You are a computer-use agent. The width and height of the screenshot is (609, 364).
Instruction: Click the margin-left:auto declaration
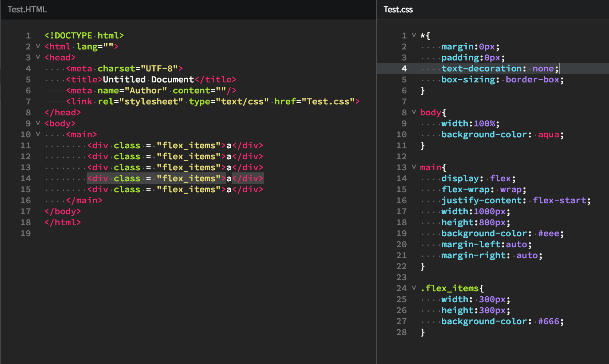[487, 244]
